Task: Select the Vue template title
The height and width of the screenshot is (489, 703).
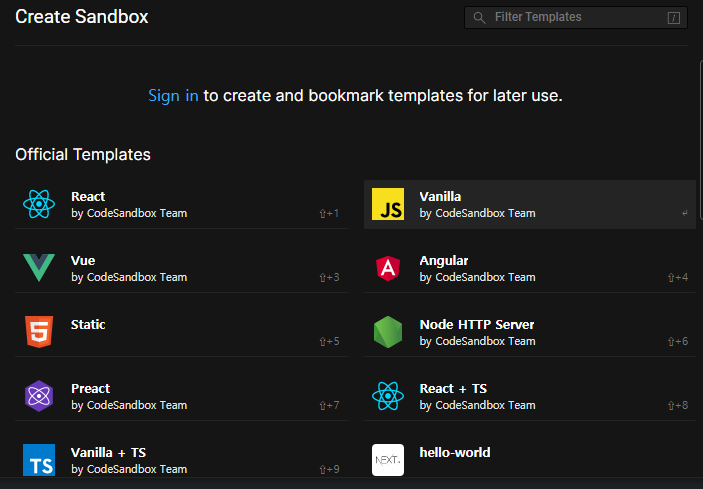Action: 83,260
